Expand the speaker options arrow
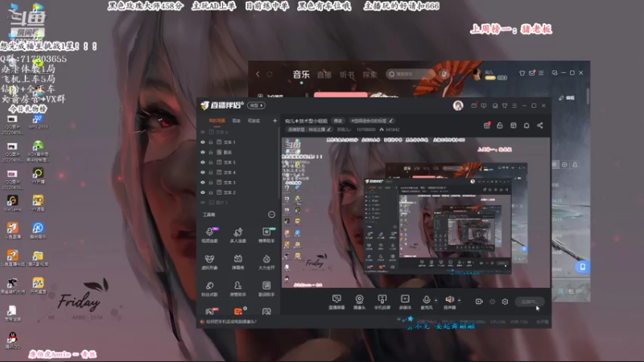The image size is (644, 362). pos(459,300)
